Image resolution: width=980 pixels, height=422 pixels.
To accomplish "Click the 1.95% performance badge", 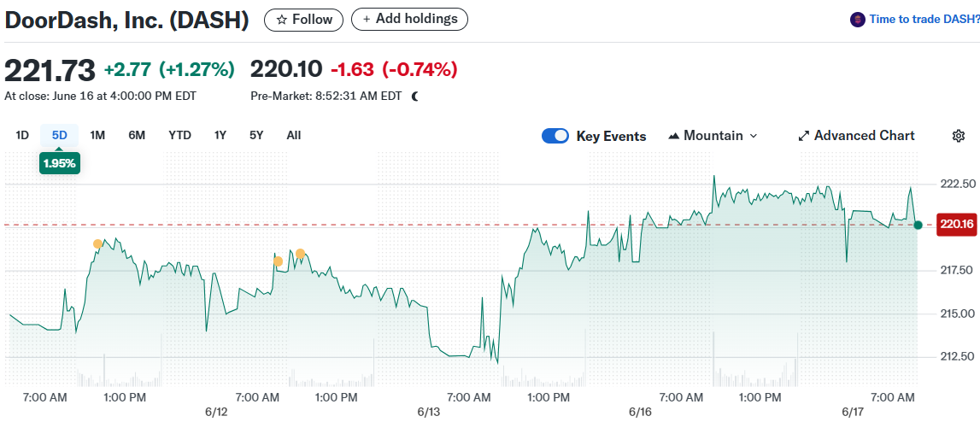I will coord(59,164).
